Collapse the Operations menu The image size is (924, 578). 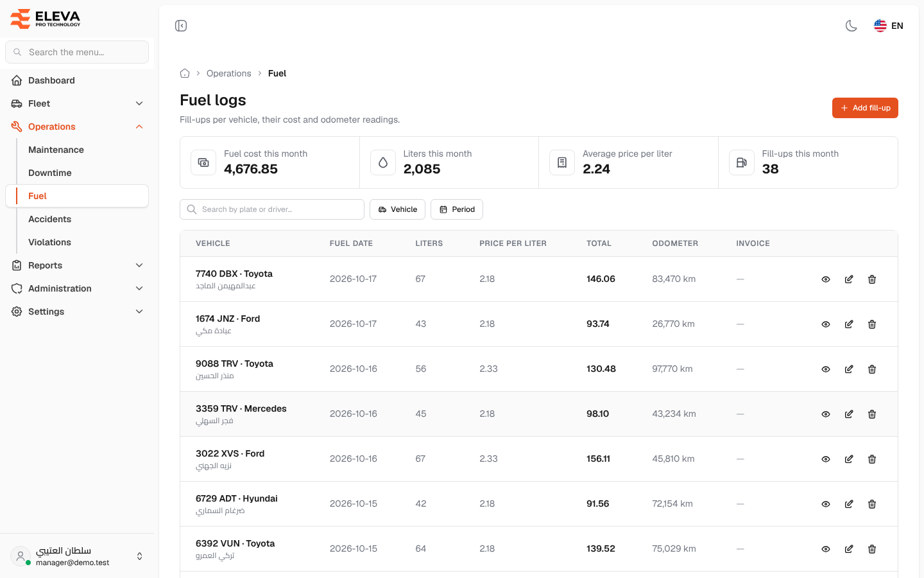pyautogui.click(x=77, y=127)
